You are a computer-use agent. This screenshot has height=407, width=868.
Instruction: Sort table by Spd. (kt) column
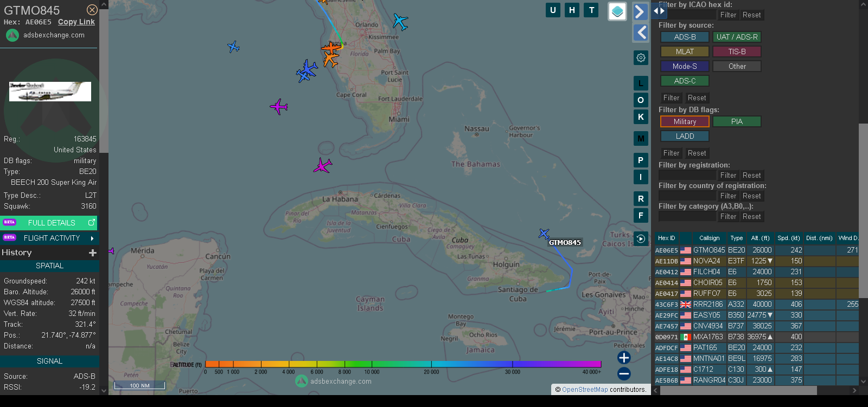[x=788, y=238]
